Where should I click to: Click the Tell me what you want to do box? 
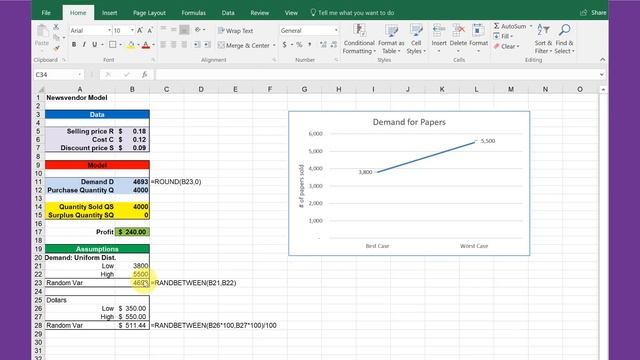[352, 13]
